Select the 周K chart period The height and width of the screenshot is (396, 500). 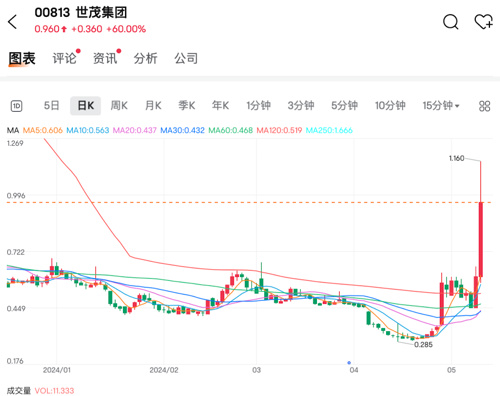[119, 106]
